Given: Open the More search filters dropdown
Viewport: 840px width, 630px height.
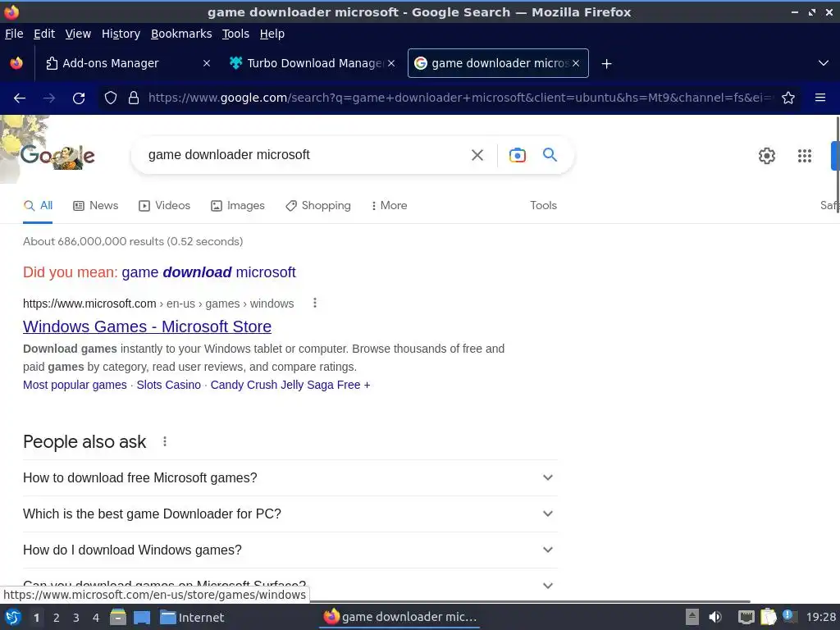Looking at the screenshot, I should (390, 206).
